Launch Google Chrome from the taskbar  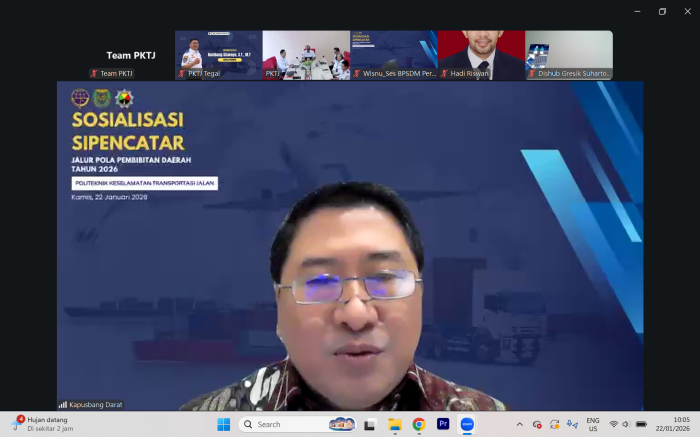(419, 424)
